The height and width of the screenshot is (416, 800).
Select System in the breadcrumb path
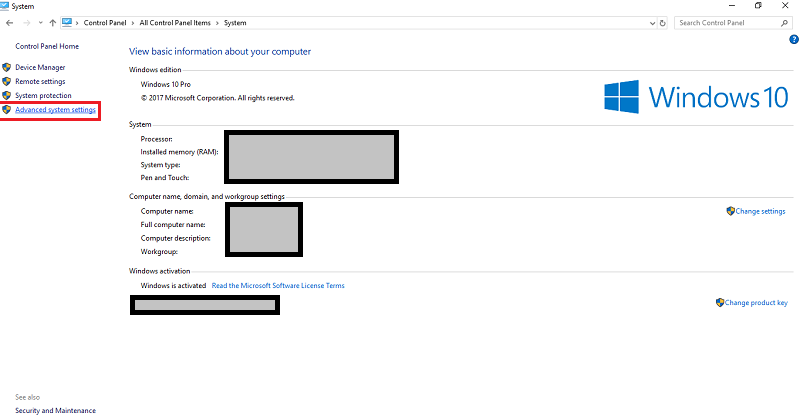coord(235,23)
